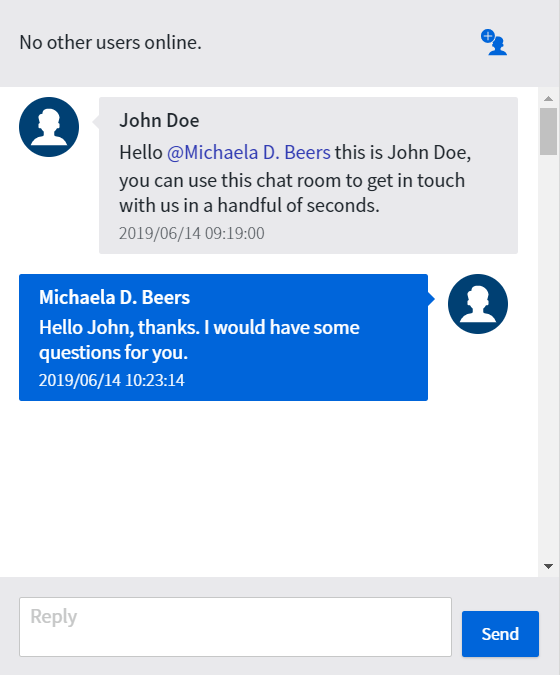Image resolution: width=560 pixels, height=675 pixels.
Task: Click the add user icon
Action: (494, 42)
